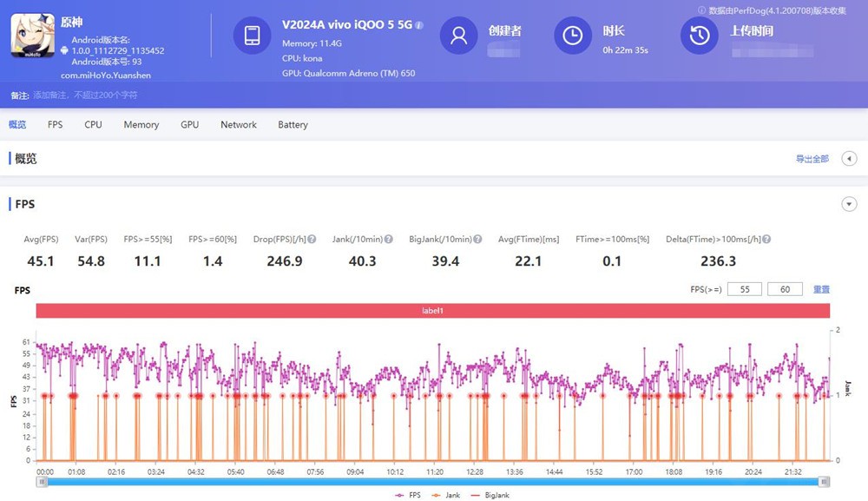Toggle the Jank series in chart legend

click(445, 495)
